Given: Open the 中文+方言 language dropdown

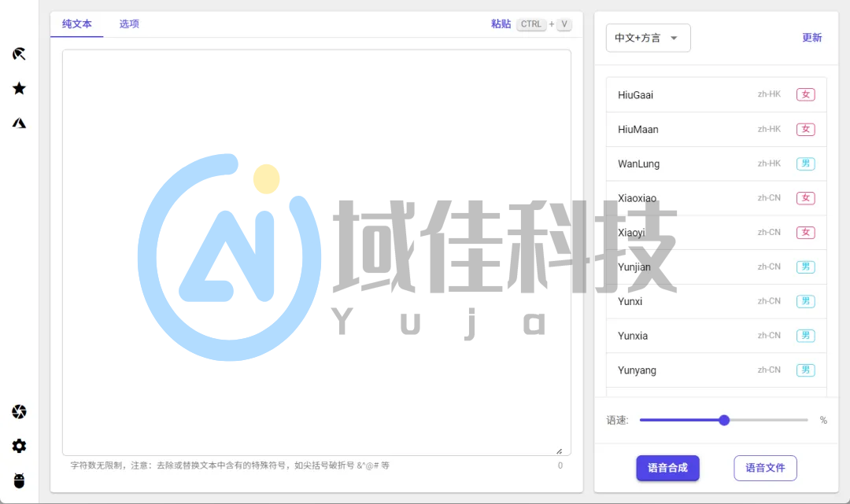Looking at the screenshot, I should [x=648, y=38].
